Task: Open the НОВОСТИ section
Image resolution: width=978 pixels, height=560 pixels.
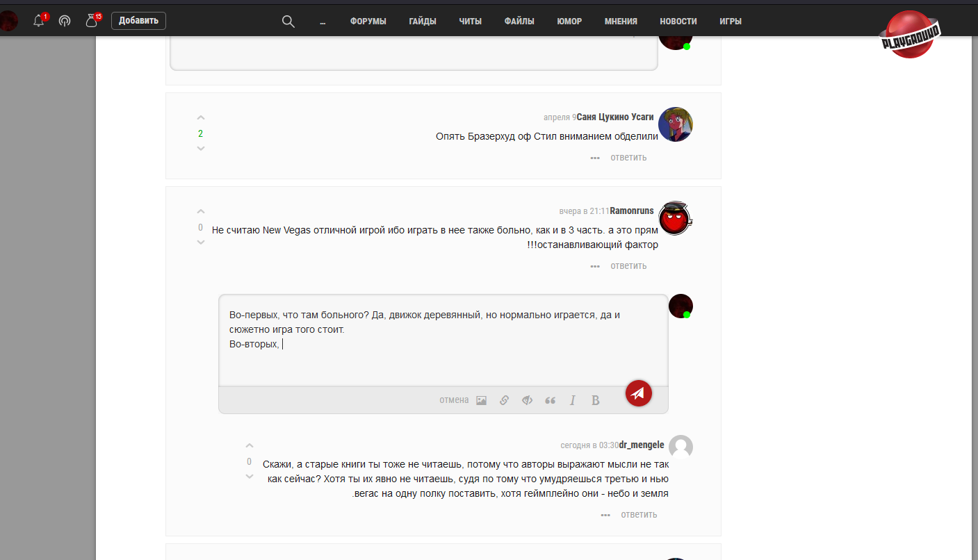Action: (678, 22)
